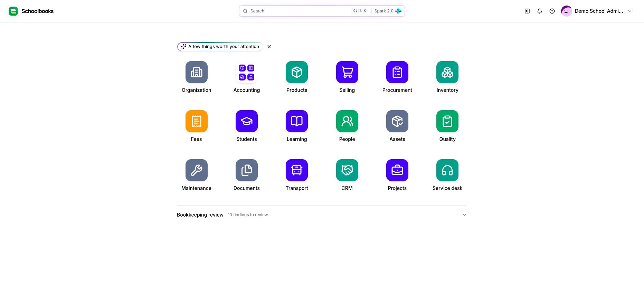Viewport: 644px width, 297px height.
Task: Click the Schoolbooks logo
Action: tap(31, 11)
